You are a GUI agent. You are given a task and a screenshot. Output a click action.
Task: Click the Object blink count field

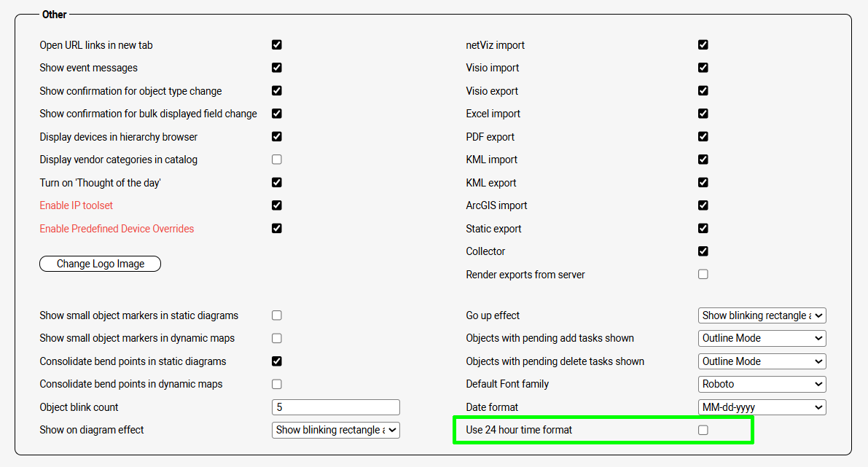[336, 407]
